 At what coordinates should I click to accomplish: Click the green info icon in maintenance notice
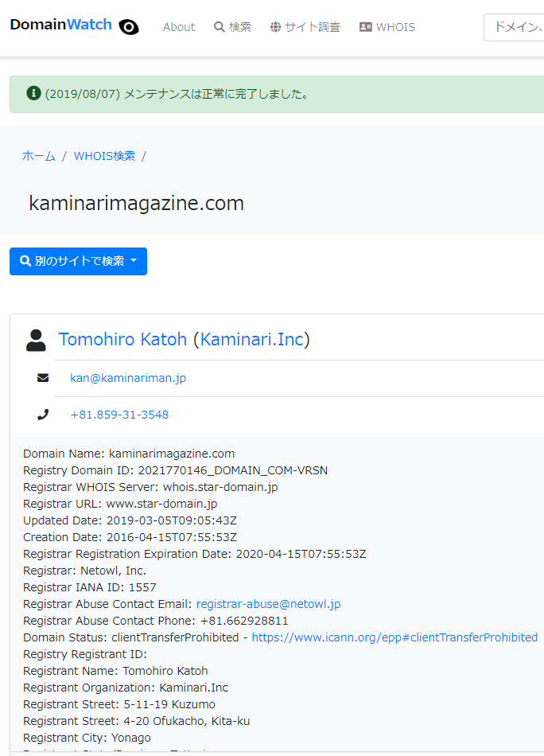tap(33, 93)
